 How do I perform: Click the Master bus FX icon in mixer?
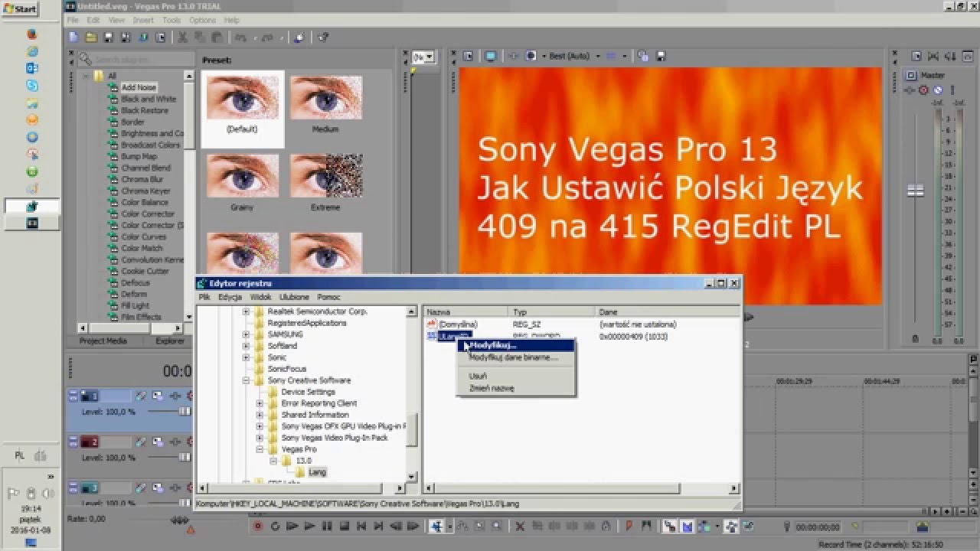click(911, 90)
